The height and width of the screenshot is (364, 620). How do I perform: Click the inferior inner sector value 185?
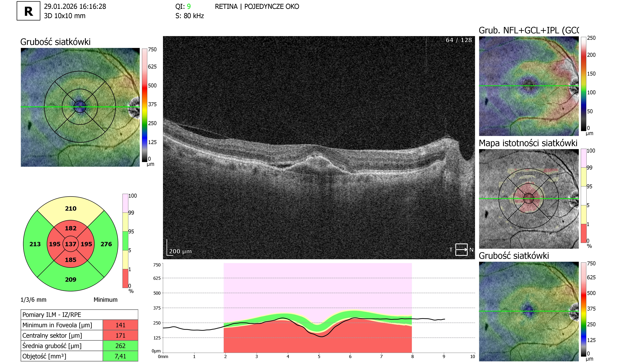coord(71,260)
